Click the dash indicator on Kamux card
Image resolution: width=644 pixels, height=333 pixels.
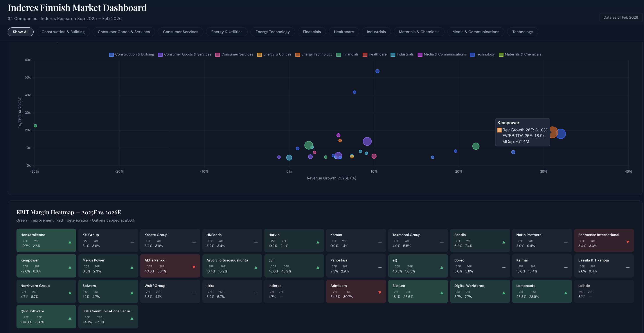(x=380, y=242)
